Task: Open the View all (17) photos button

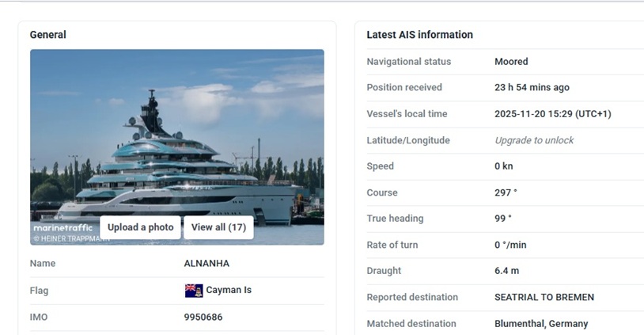Action: click(x=218, y=227)
